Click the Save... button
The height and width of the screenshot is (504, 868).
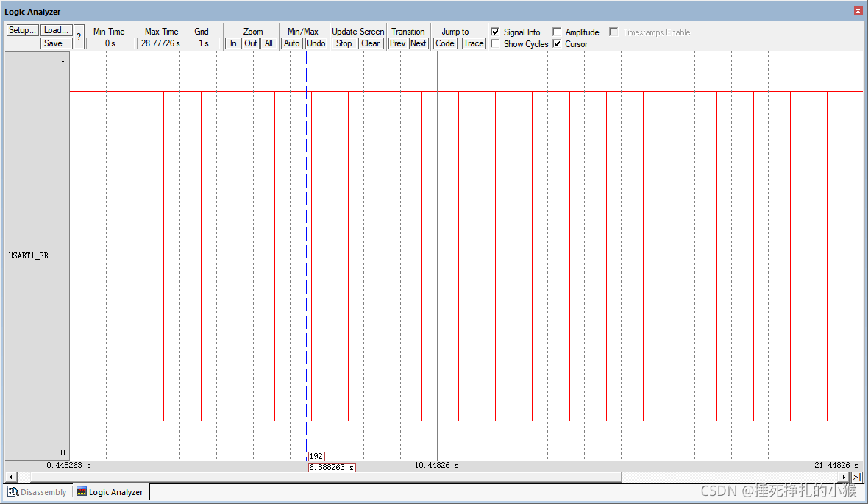[56, 43]
